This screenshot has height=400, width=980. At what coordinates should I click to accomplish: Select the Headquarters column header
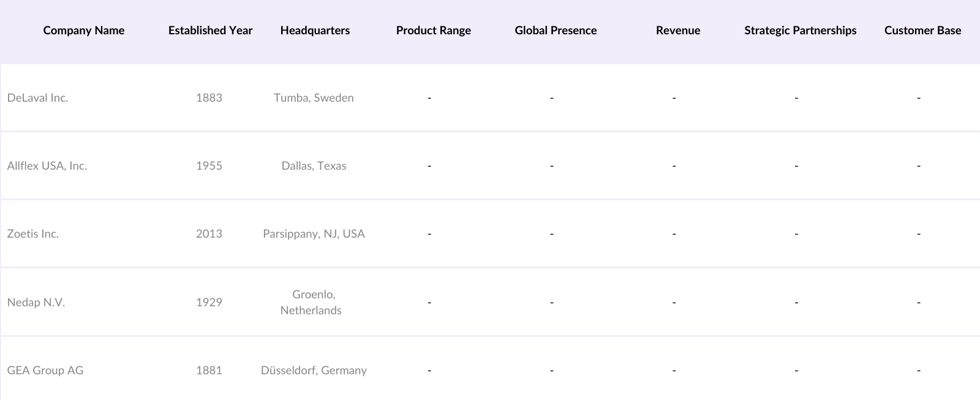315,31
